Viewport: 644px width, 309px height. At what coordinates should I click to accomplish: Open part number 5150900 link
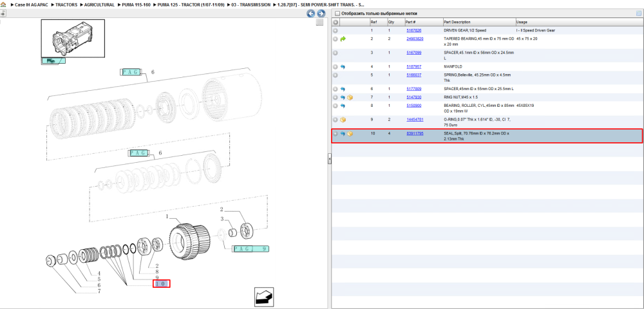click(413, 106)
